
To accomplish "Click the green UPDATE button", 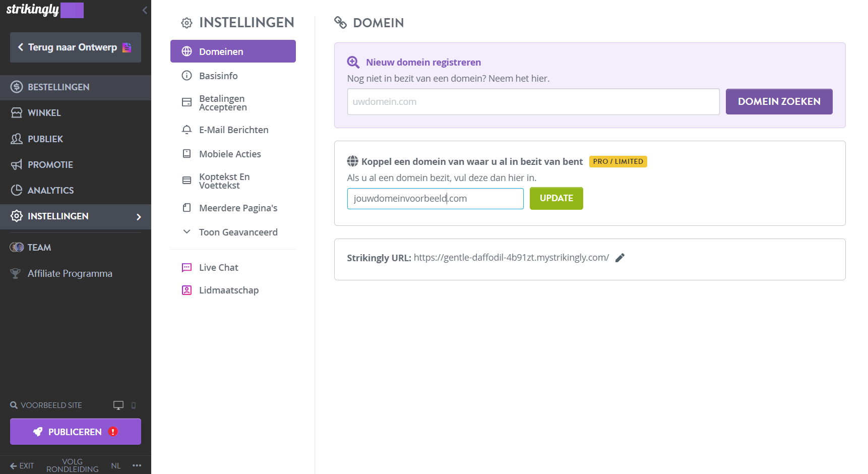I will [556, 198].
